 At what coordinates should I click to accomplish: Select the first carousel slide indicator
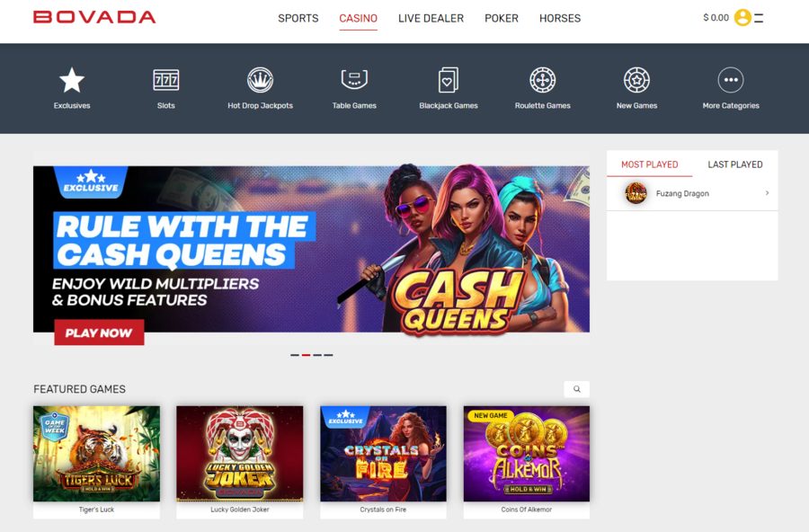(295, 355)
